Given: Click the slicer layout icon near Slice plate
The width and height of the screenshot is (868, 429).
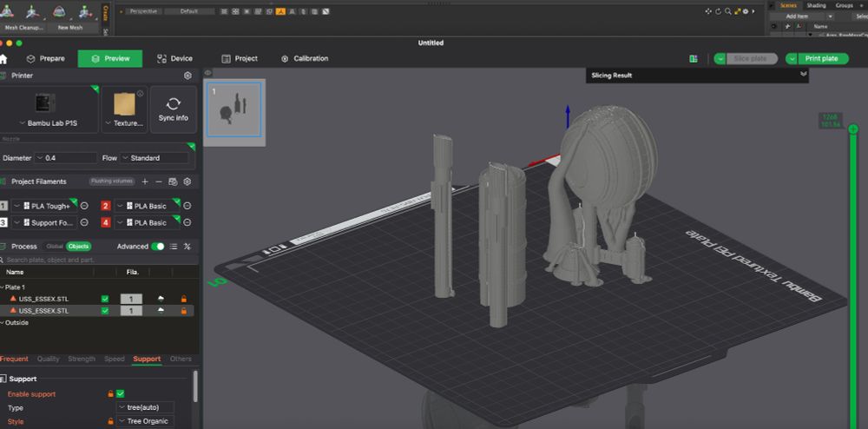Looking at the screenshot, I should click(694, 59).
